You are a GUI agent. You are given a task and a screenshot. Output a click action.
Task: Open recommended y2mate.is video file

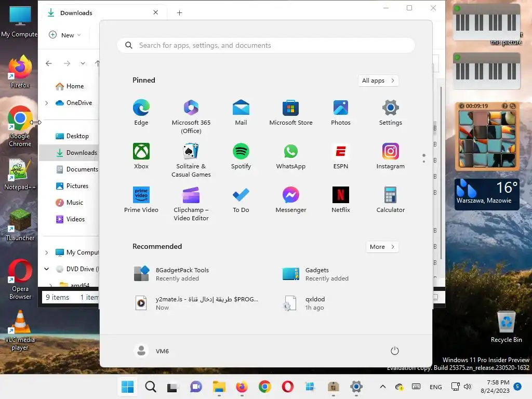196,303
